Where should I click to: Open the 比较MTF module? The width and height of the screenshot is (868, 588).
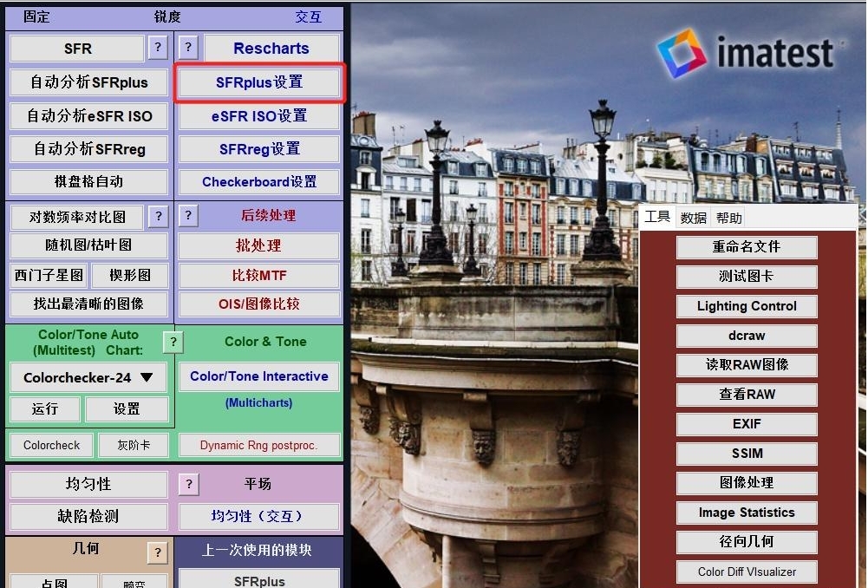[x=259, y=275]
